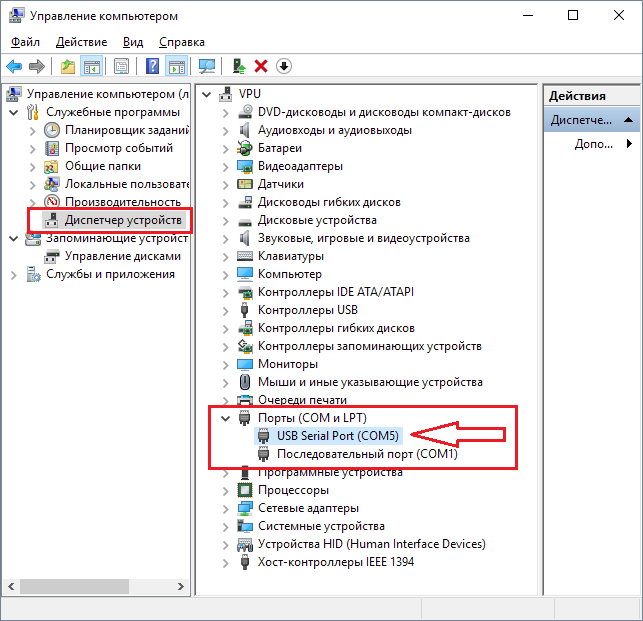Screen dimensions: 643x621
Task: Open the Справка menu
Action: [182, 42]
